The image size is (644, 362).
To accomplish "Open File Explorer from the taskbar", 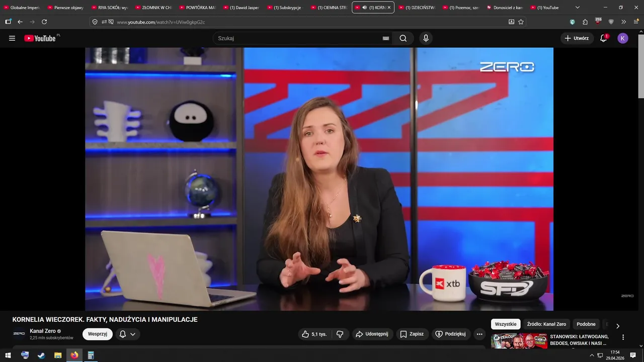I will 58,355.
